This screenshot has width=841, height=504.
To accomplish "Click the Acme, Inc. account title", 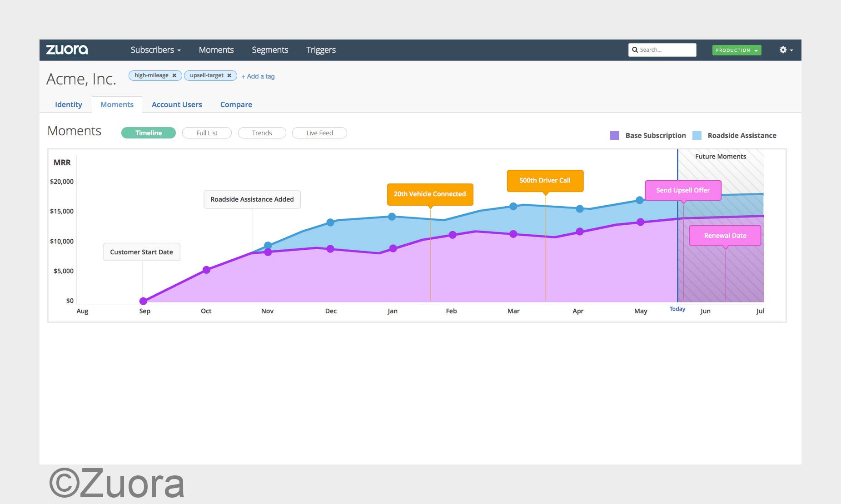I will tap(81, 79).
